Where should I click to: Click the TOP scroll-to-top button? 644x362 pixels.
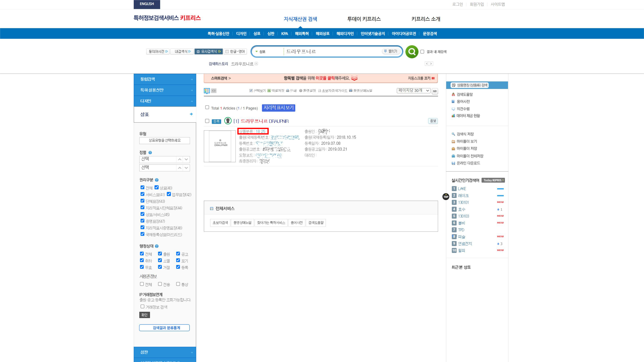pyautogui.click(x=446, y=197)
